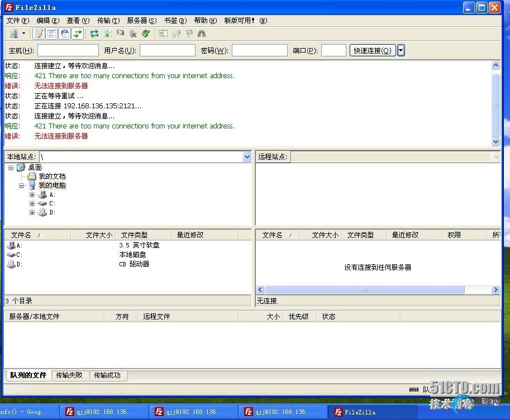Click the directory comparison toolbar icon
Viewport: 510px width, 420px height.
176,34
